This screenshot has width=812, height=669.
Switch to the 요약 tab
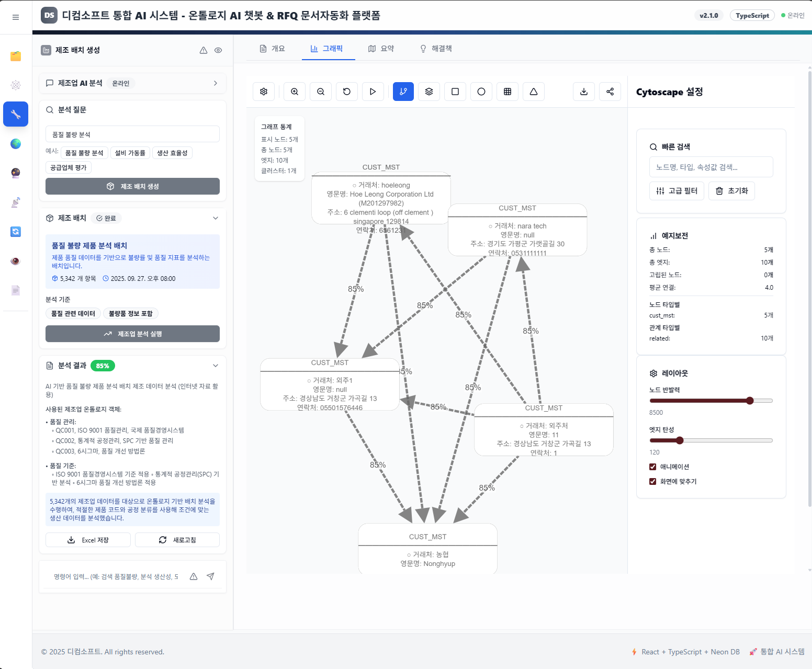coord(381,49)
